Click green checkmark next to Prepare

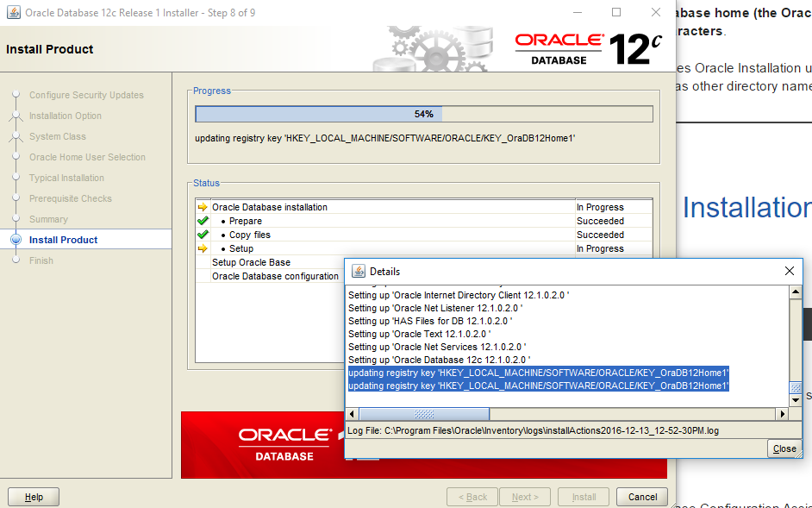coord(203,221)
